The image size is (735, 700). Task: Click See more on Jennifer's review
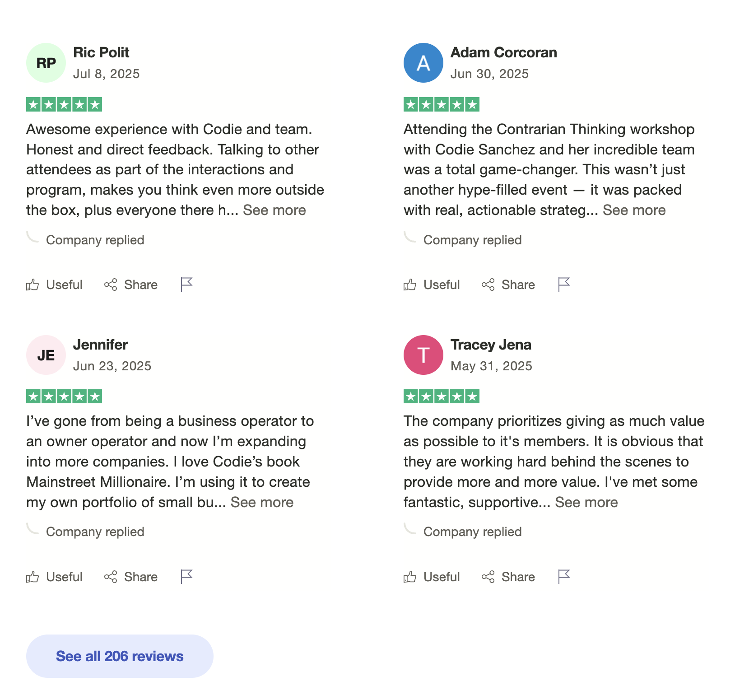[x=262, y=502]
